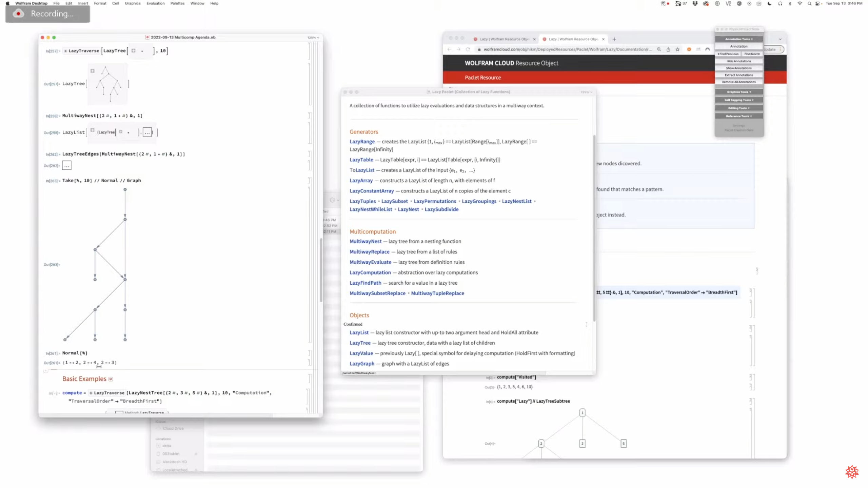
Task: Click the compute LazyTraverse input cell
Action: tap(167, 397)
